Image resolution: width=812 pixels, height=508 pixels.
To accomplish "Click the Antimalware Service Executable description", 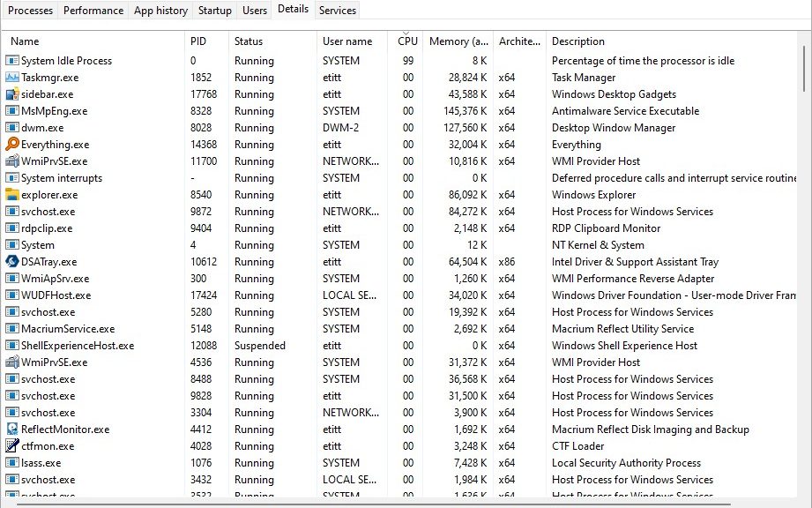I will [x=625, y=111].
